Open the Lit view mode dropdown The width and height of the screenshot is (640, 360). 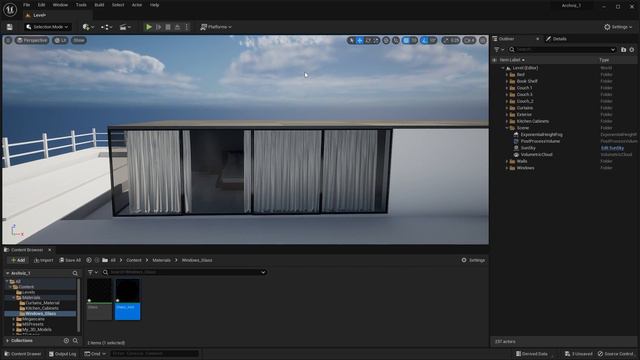(60, 40)
